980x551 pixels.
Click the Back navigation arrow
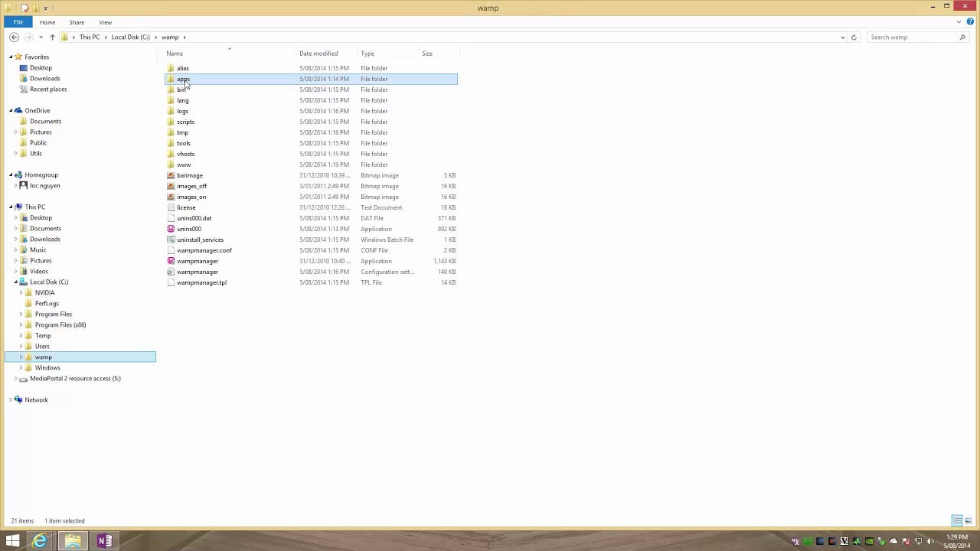[x=14, y=37]
